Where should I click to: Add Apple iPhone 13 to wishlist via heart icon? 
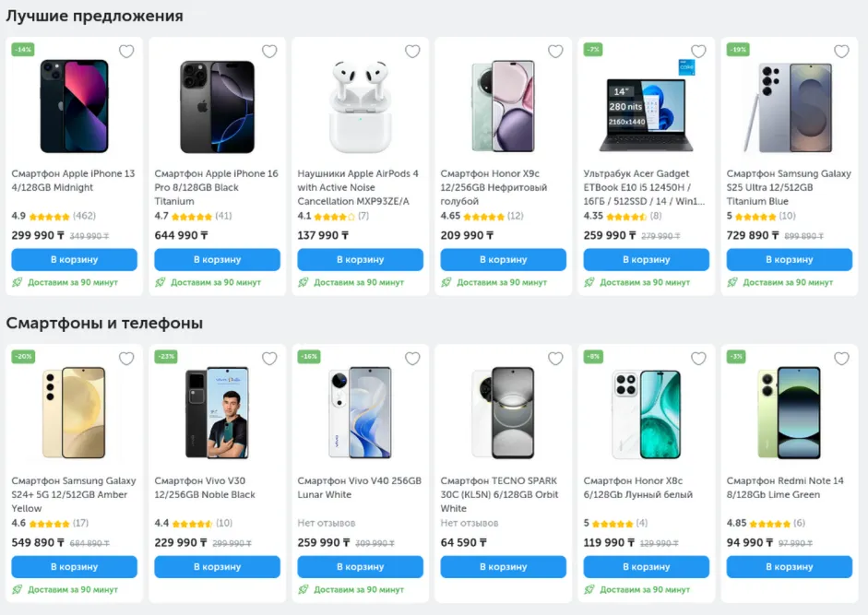pos(126,52)
